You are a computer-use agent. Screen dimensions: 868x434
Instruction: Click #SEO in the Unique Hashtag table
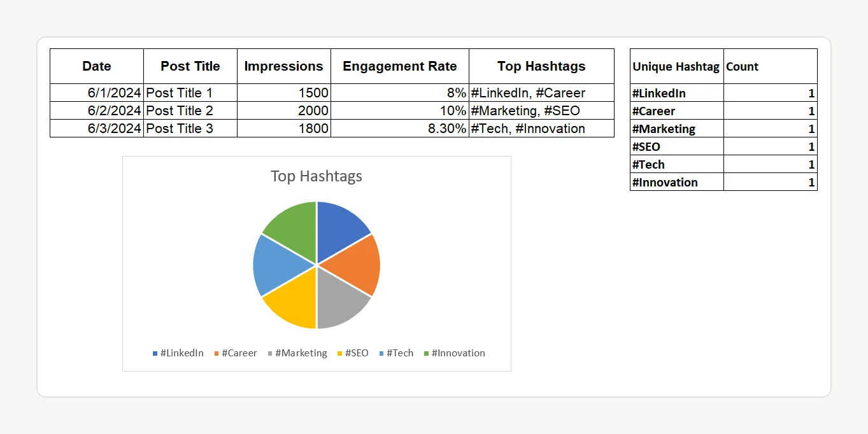[x=677, y=146]
